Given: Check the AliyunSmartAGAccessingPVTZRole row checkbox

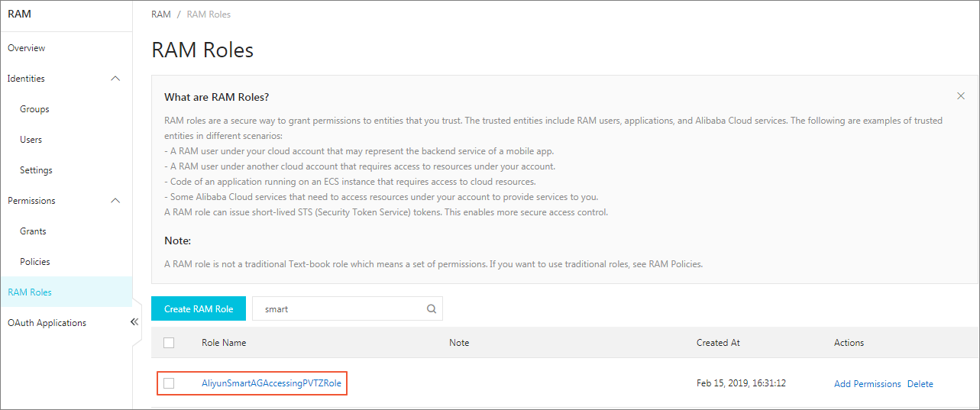Looking at the screenshot, I should pyautogui.click(x=169, y=383).
